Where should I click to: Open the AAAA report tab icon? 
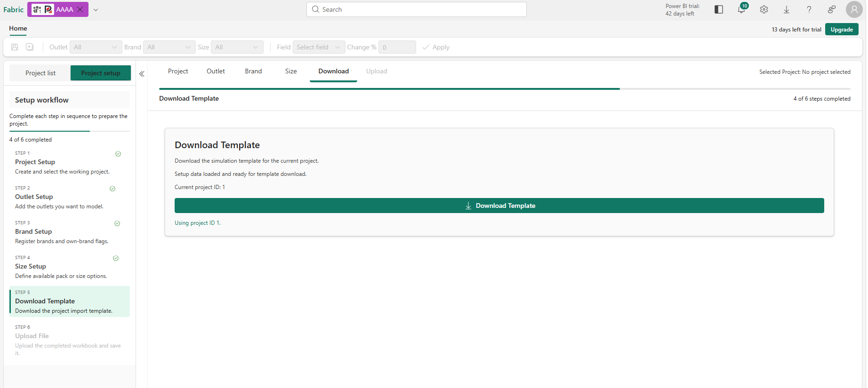click(x=48, y=9)
